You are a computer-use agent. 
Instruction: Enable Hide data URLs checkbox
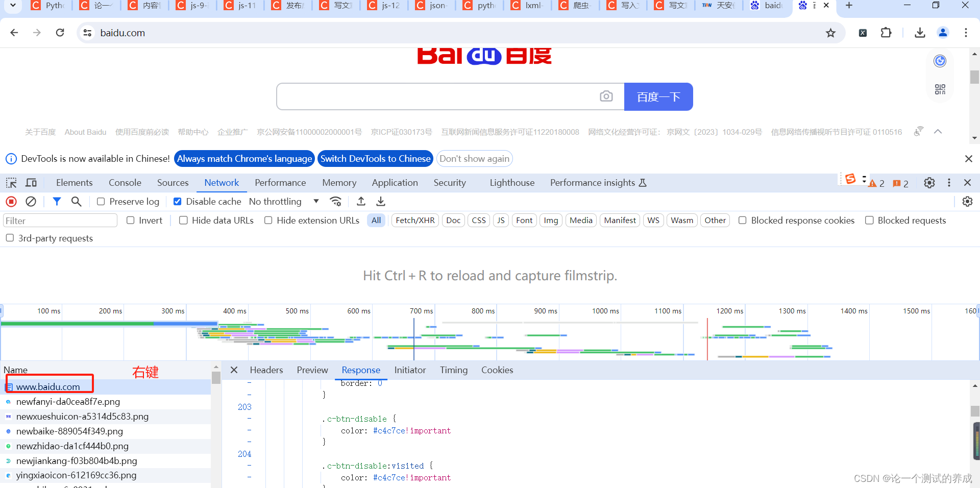183,221
